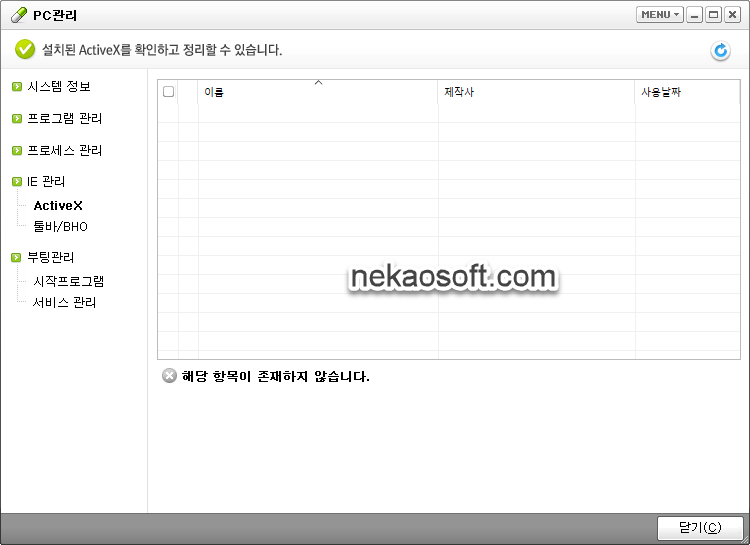The image size is (750, 545).
Task: Select 부팅관리 category
Action: [x=51, y=257]
